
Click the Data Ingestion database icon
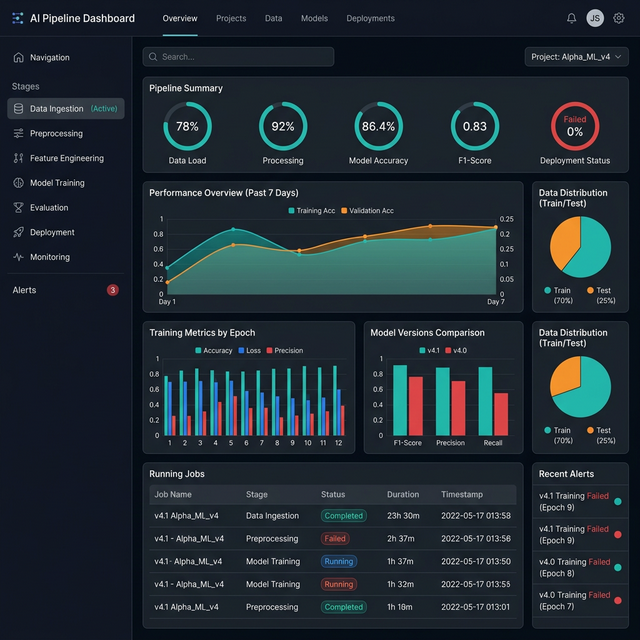click(x=19, y=108)
